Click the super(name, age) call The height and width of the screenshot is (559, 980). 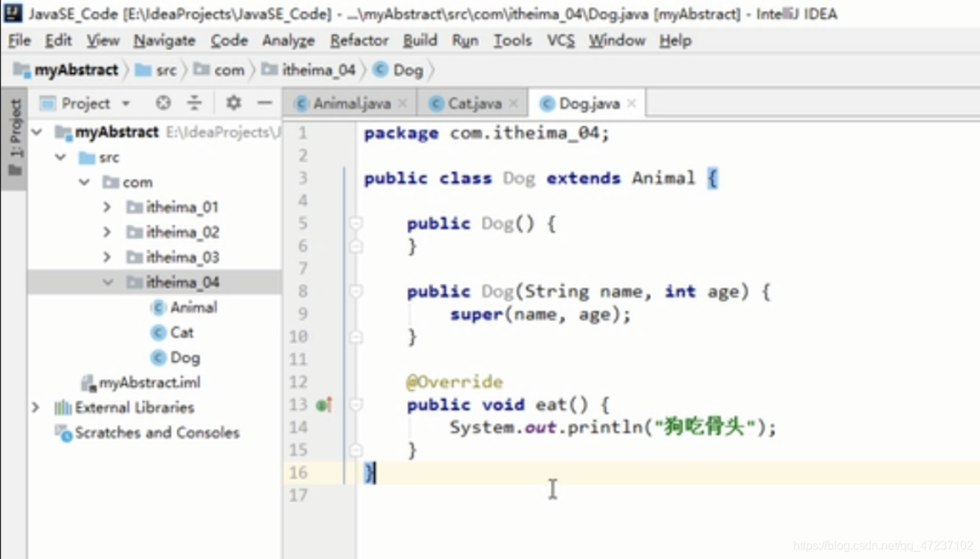pos(541,315)
